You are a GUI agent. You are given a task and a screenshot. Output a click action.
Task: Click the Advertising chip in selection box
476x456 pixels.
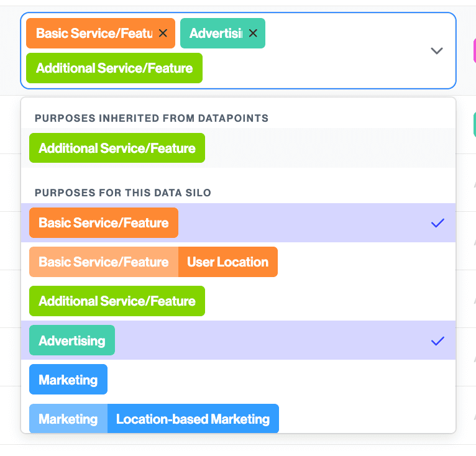[215, 34]
